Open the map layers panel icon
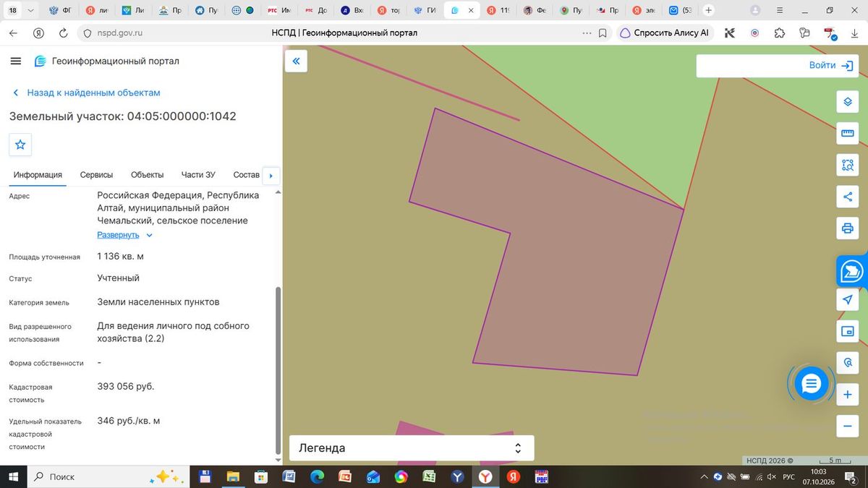The width and height of the screenshot is (868, 488). coord(848,102)
